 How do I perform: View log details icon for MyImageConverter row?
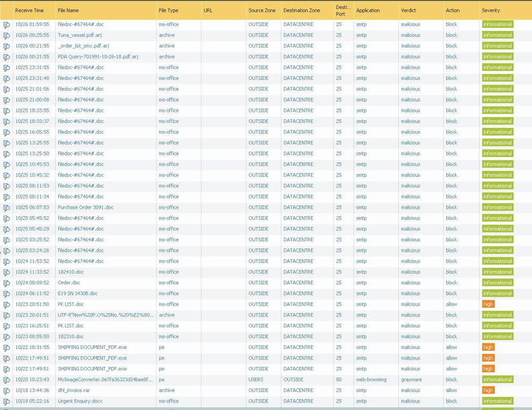[x=6, y=380]
